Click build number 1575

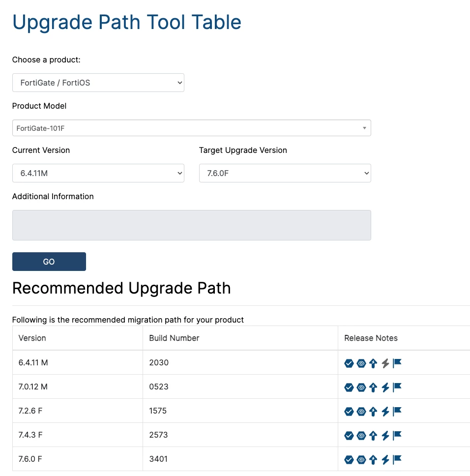click(x=158, y=411)
